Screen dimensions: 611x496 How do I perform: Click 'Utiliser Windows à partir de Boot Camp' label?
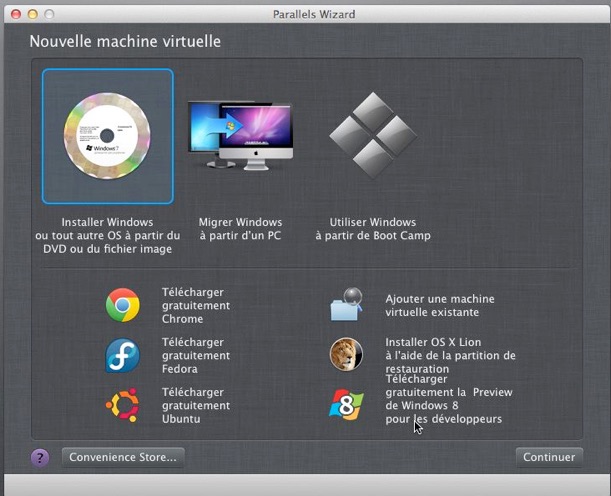373,229
